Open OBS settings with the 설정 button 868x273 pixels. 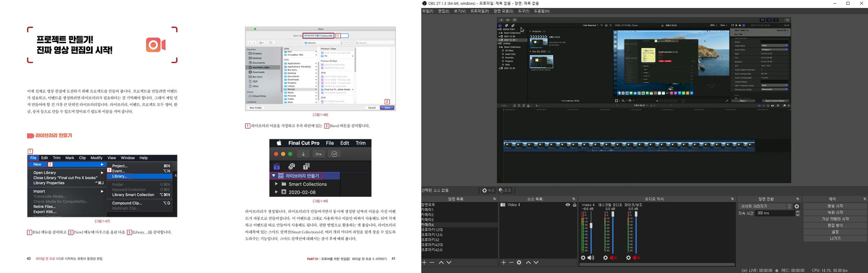[x=835, y=232]
